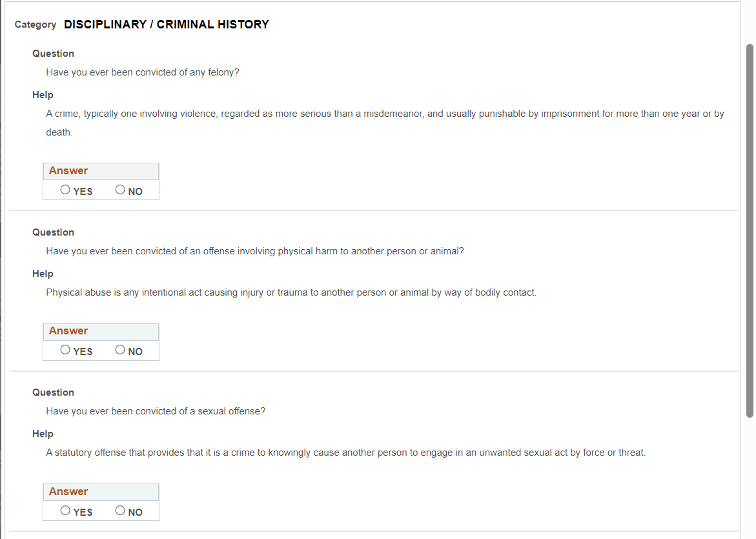
Task: Click the small Category label
Action: pos(36,25)
